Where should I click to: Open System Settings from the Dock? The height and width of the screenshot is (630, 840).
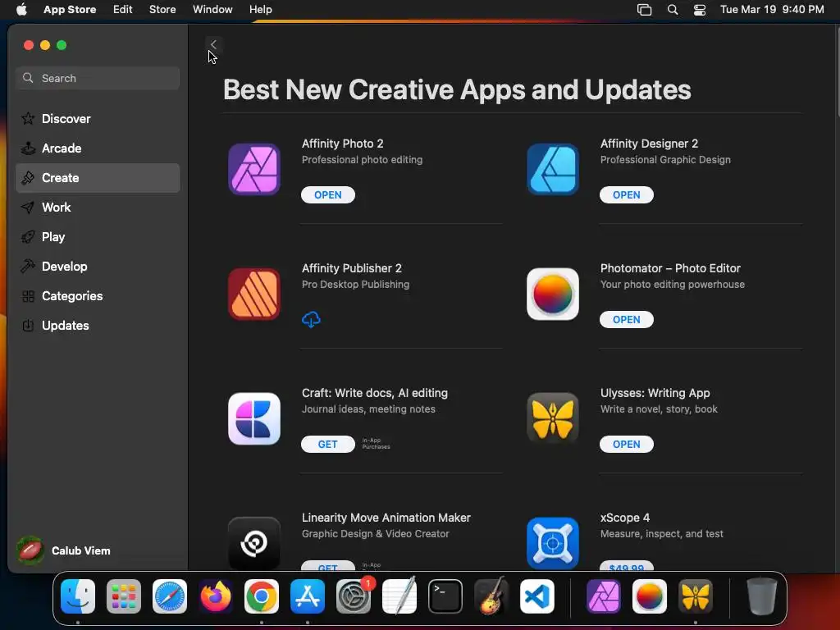tap(354, 596)
